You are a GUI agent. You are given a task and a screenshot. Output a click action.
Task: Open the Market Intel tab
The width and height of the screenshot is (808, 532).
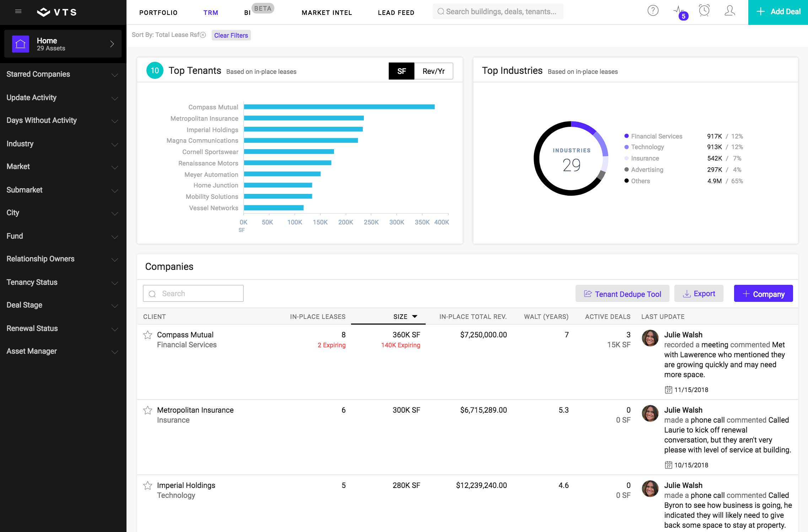pyautogui.click(x=327, y=12)
